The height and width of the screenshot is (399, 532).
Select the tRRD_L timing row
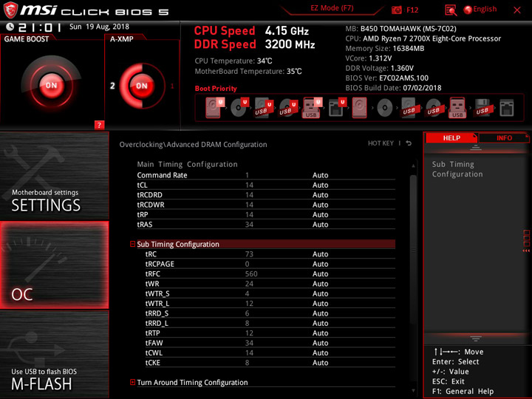[270, 323]
